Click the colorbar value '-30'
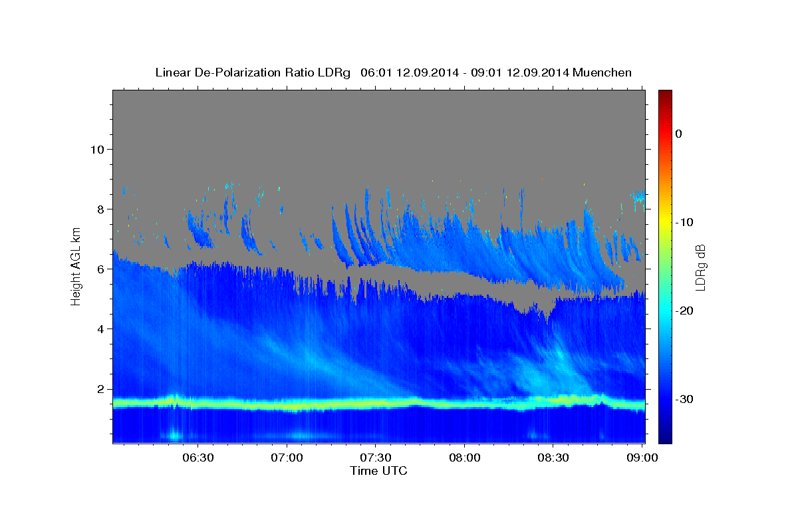Screen dimensions: 798x532 coord(685,399)
